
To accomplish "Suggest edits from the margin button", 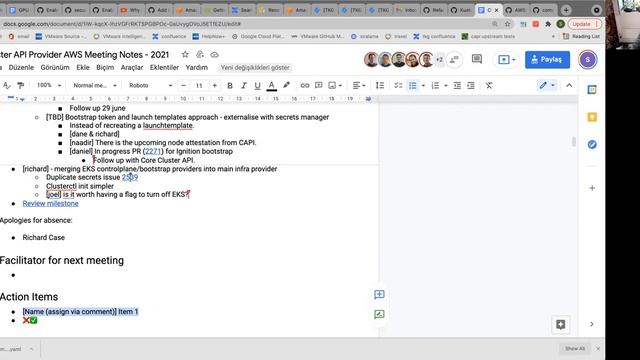I will coord(379,314).
